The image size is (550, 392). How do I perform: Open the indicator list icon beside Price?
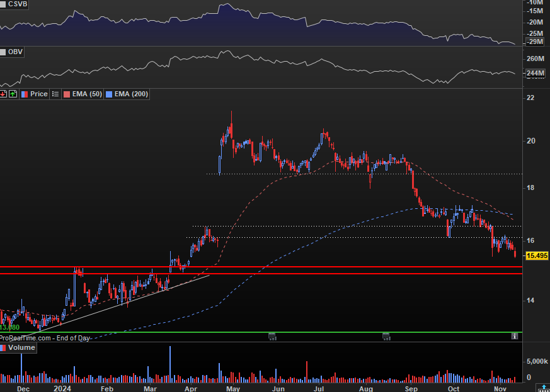[x=55, y=94]
